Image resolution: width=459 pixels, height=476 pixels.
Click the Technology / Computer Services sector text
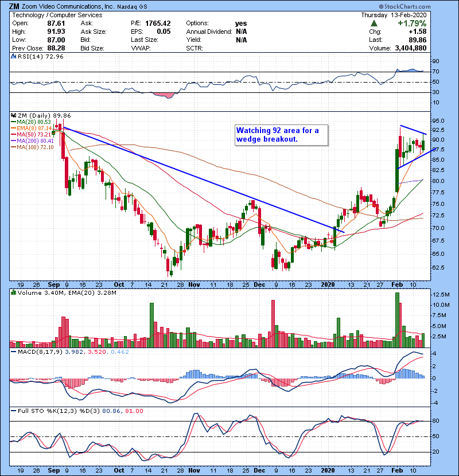tap(57, 15)
